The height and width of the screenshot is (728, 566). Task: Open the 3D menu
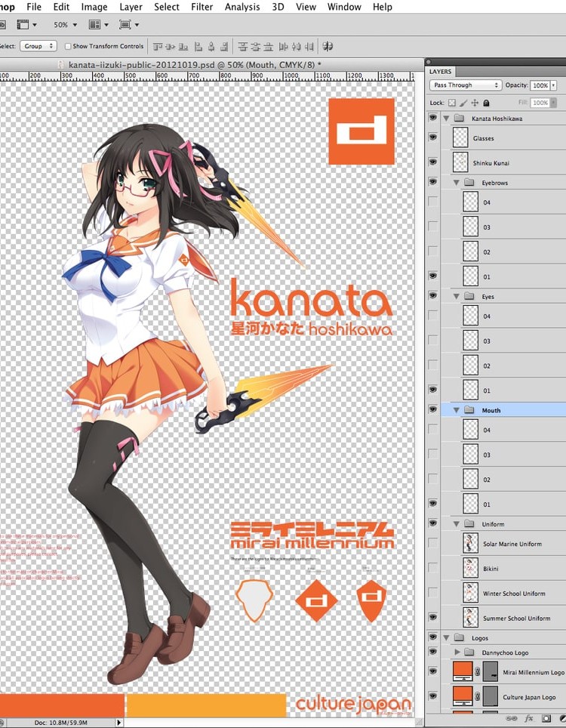pyautogui.click(x=278, y=7)
